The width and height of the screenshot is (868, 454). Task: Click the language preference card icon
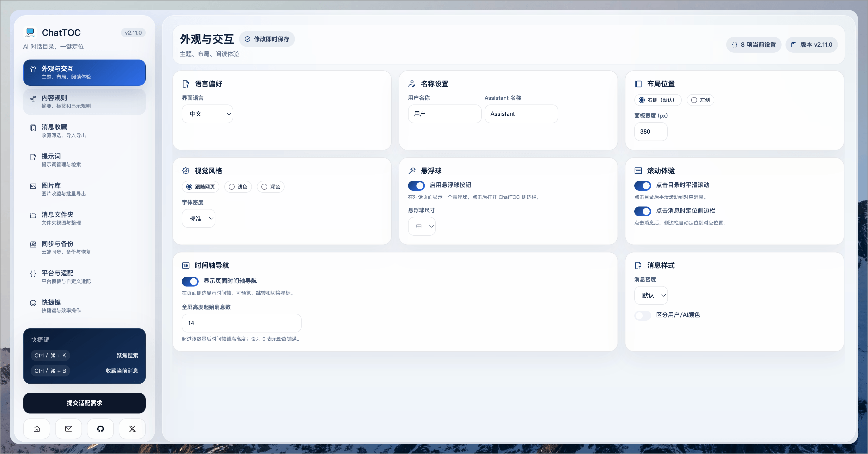point(186,84)
